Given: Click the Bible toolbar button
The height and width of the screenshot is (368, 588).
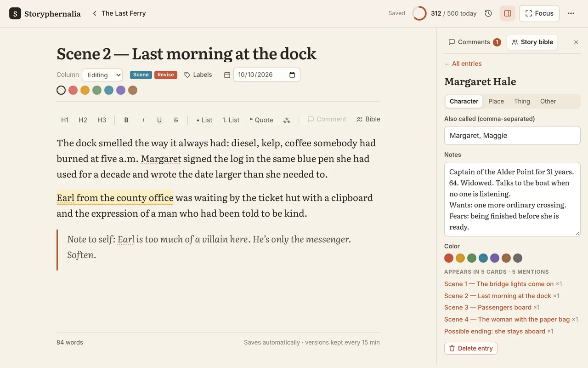Looking at the screenshot, I should [368, 119].
